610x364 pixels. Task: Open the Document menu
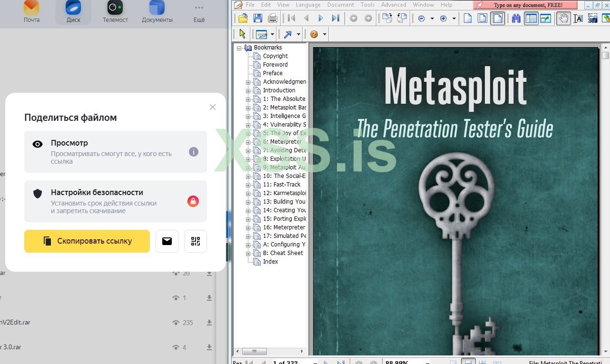tap(340, 5)
